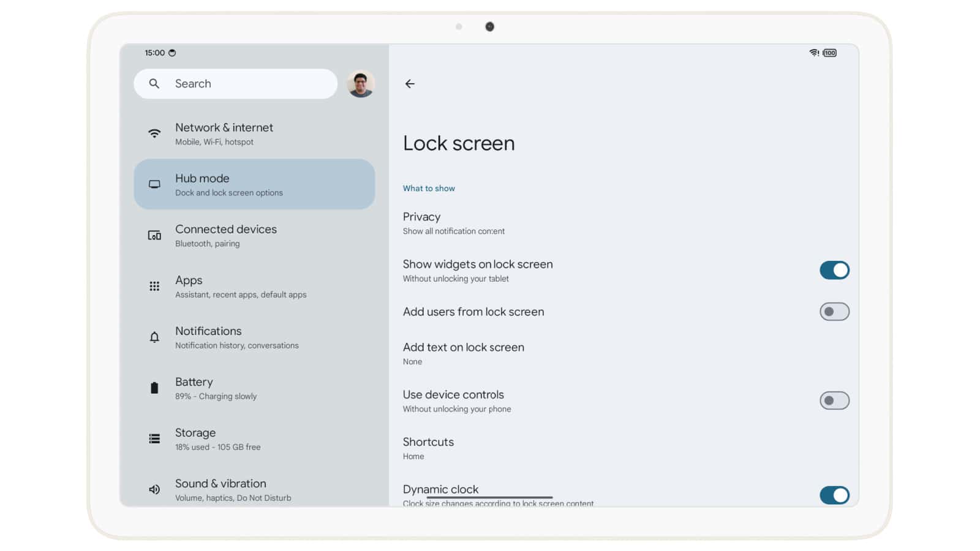This screenshot has height=551, width=980.
Task: Click the Hub mode display icon
Action: (154, 184)
